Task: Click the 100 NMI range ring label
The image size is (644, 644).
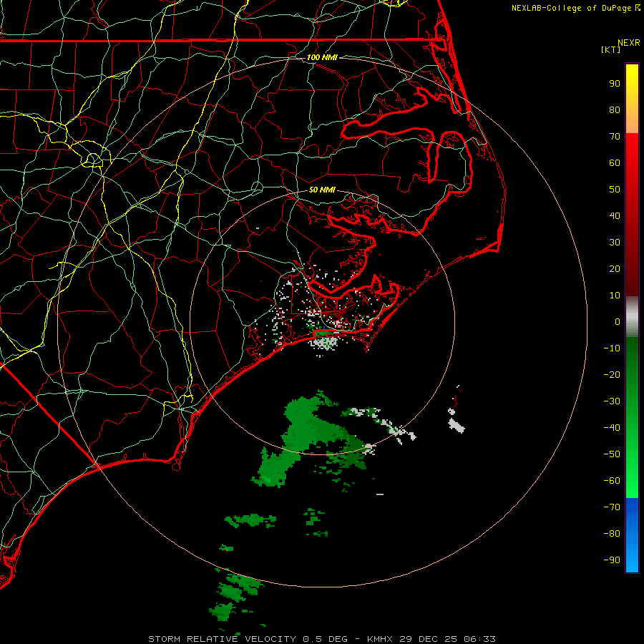Action: 322,57
